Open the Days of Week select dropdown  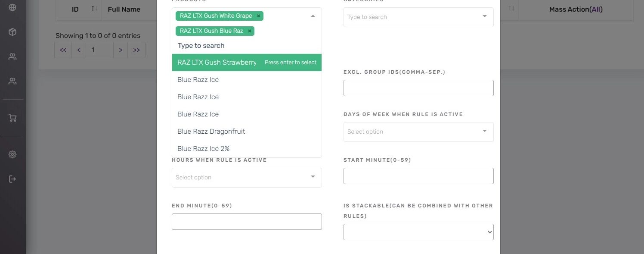coord(418,132)
